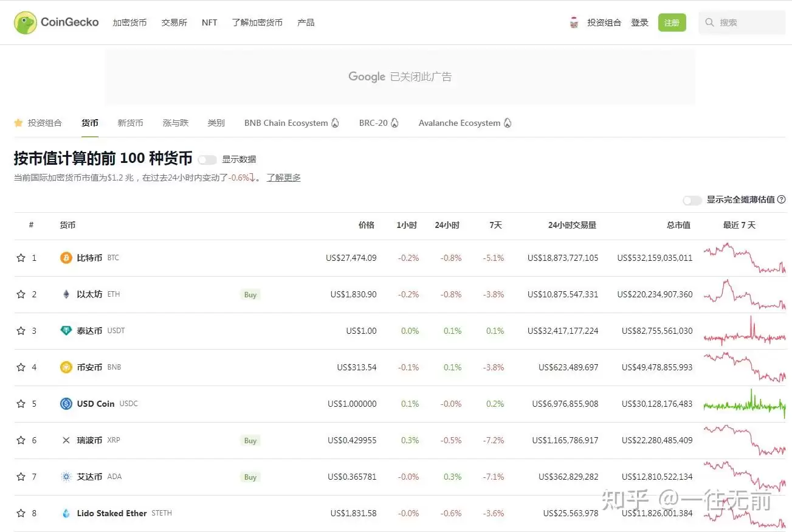Click the 注册 signup button
The width and height of the screenshot is (792, 532).
[672, 22]
